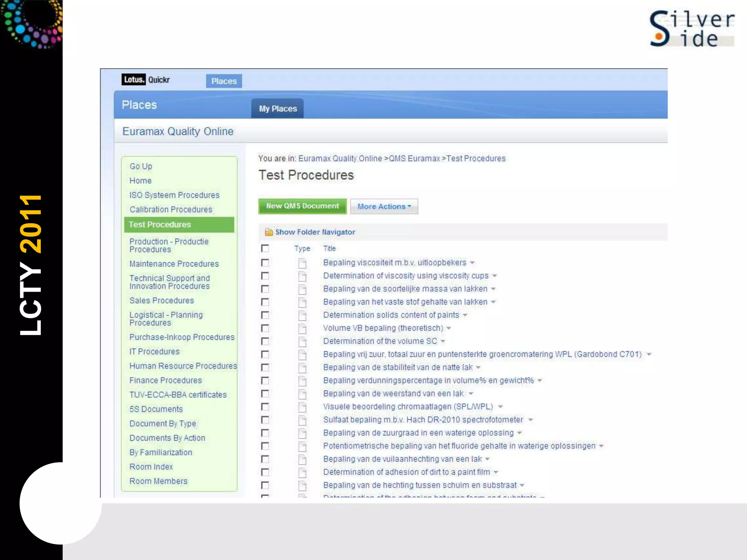Click the Show Folder Navigator folder icon
This screenshot has height=560, width=747.
pos(269,232)
